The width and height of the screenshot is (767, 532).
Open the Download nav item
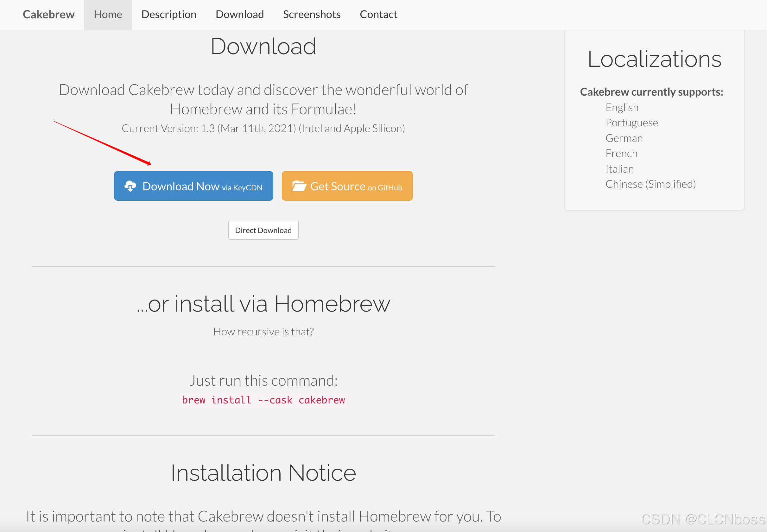click(x=240, y=14)
